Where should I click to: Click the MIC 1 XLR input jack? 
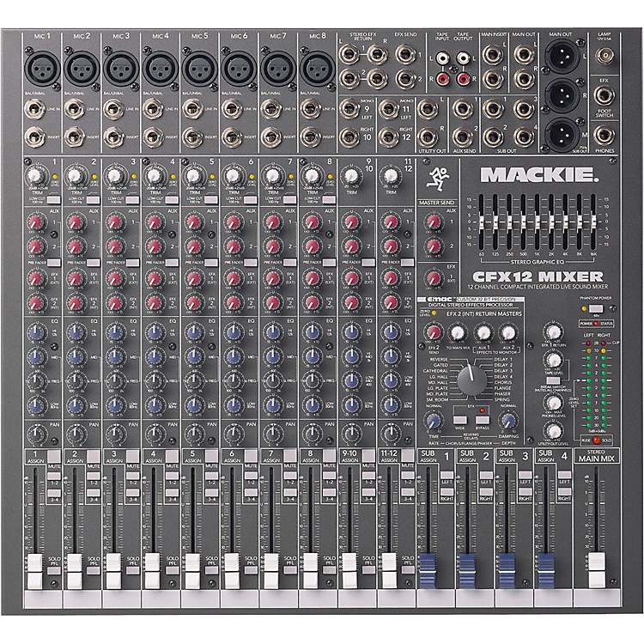click(x=42, y=68)
